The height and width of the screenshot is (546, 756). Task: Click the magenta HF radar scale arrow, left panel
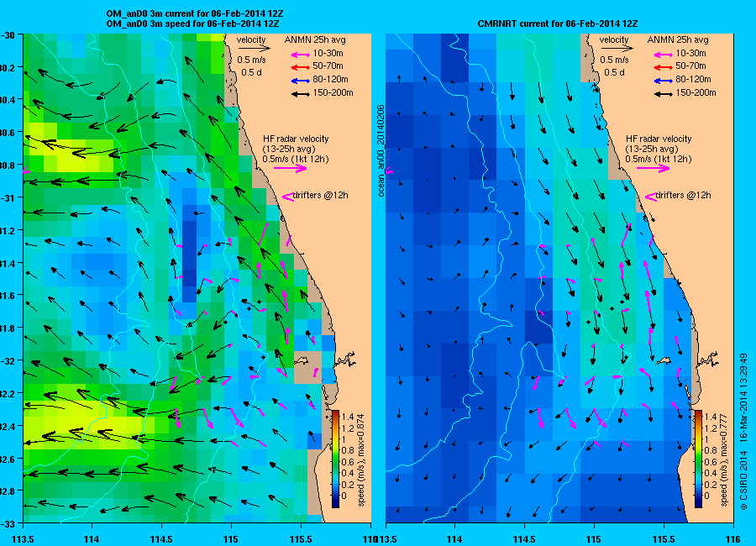291,168
